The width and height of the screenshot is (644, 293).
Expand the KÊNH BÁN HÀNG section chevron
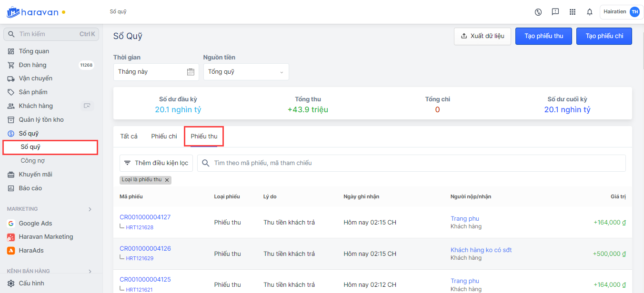(90, 272)
